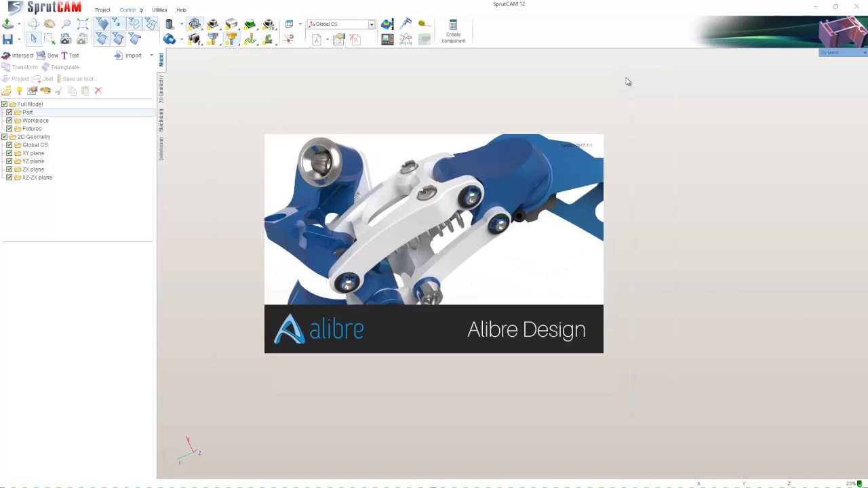Open the Import dropdown arrow
Image resolution: width=868 pixels, height=488 pixels.
(151, 56)
